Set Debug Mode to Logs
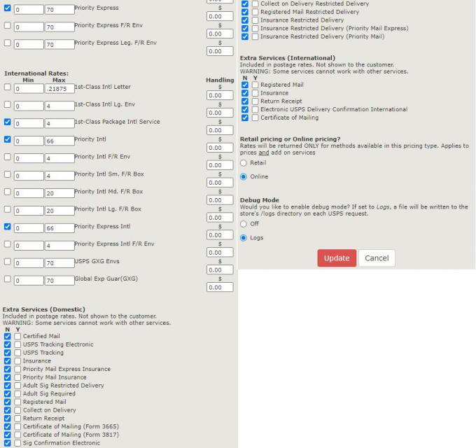The image size is (476, 448). coord(244,238)
